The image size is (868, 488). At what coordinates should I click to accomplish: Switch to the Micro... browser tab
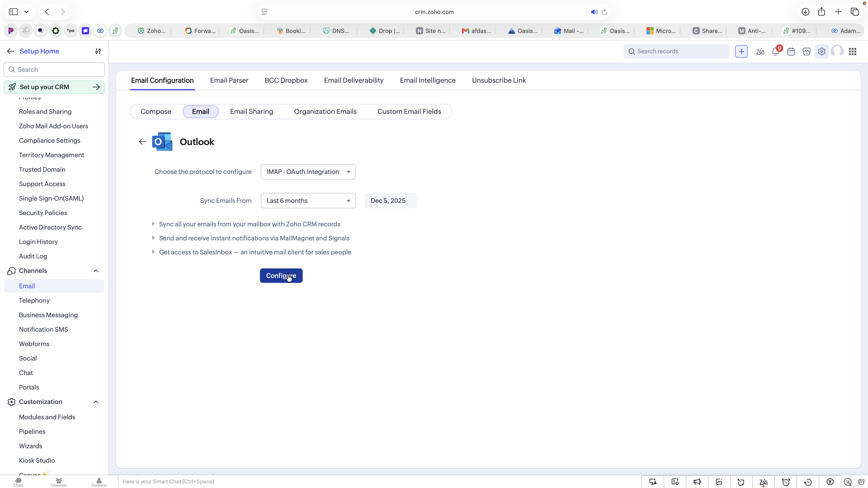click(661, 31)
